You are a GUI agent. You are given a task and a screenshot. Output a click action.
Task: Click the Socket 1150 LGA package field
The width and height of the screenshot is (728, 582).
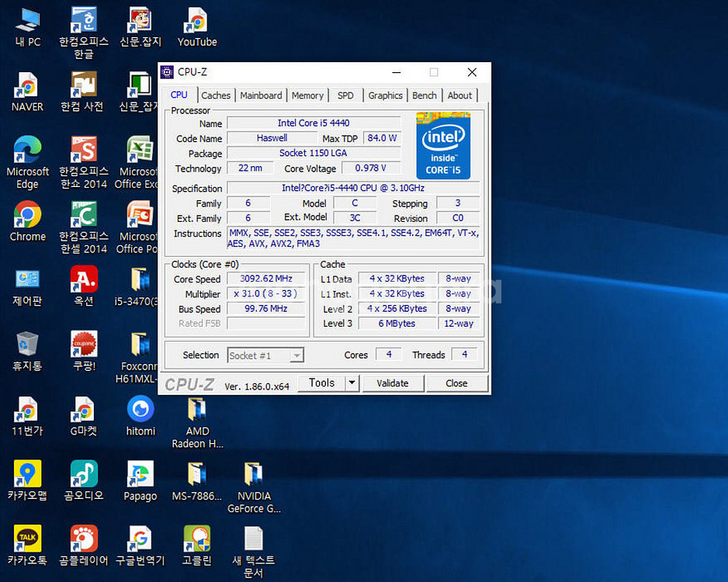(314, 153)
